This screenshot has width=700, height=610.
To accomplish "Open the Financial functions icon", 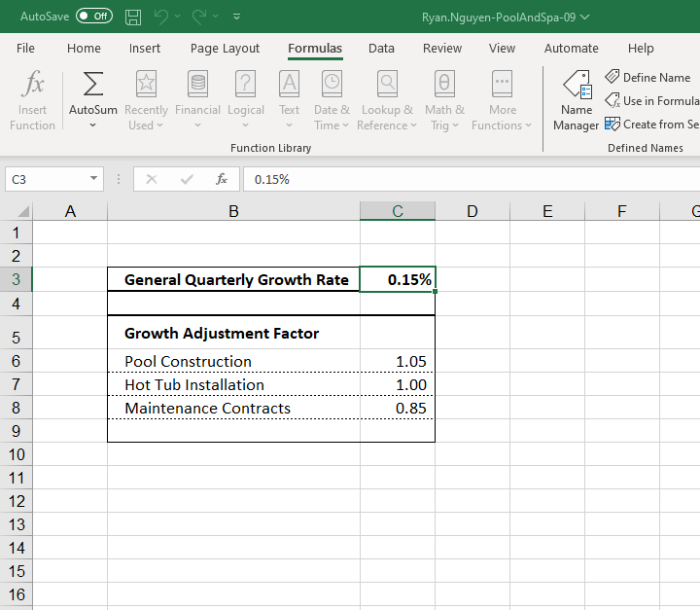I will (197, 84).
